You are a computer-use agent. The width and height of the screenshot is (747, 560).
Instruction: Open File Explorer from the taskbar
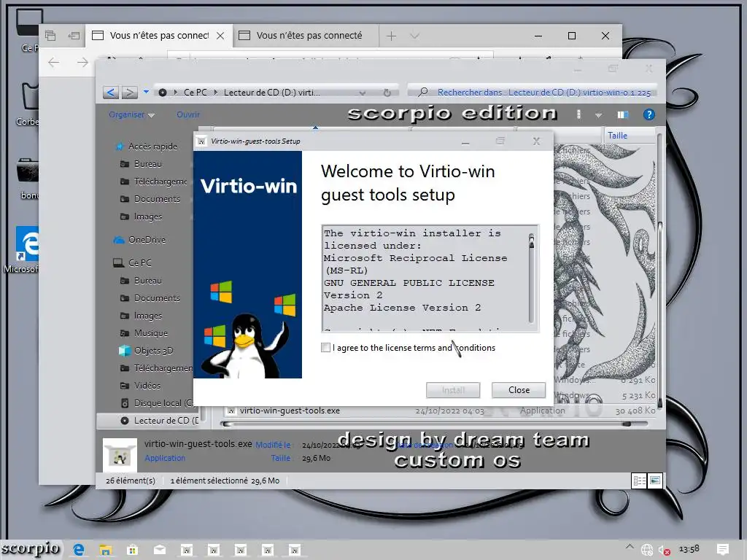tap(105, 550)
